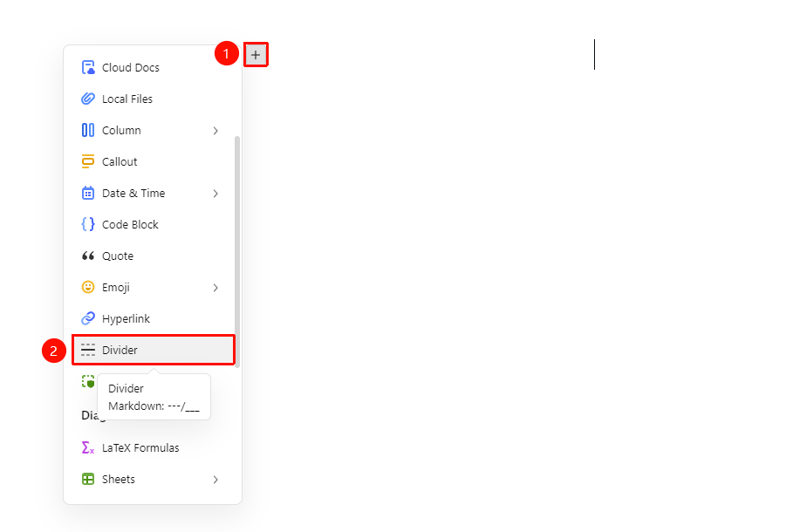This screenshot has height=532, width=793.
Task: Click the Divider lines icon
Action: (x=88, y=350)
